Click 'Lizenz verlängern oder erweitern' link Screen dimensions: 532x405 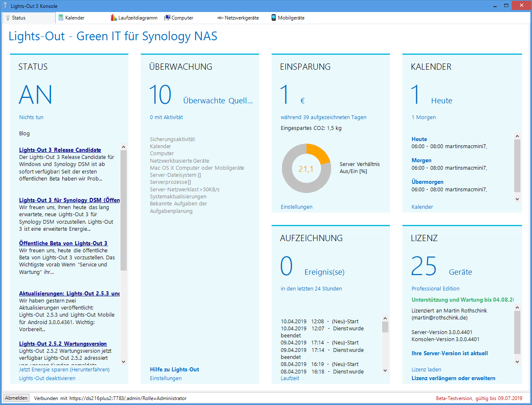454,378
